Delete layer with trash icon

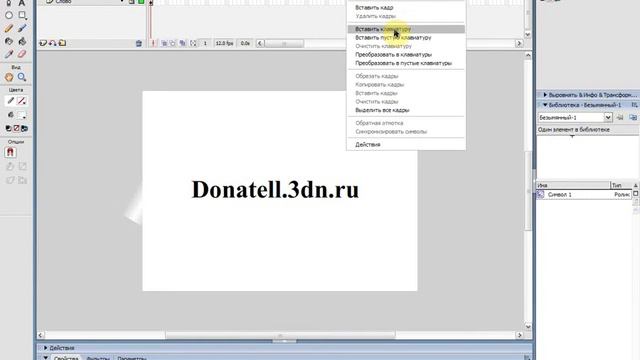(x=139, y=43)
